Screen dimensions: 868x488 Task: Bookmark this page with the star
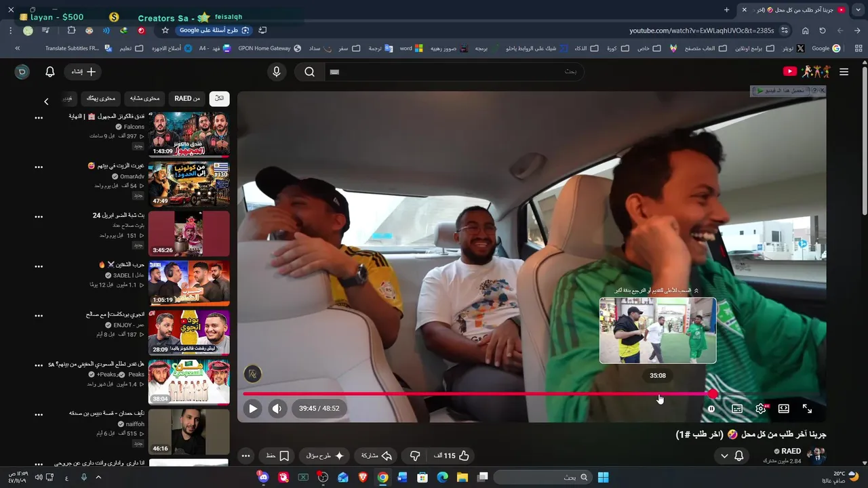point(165,30)
